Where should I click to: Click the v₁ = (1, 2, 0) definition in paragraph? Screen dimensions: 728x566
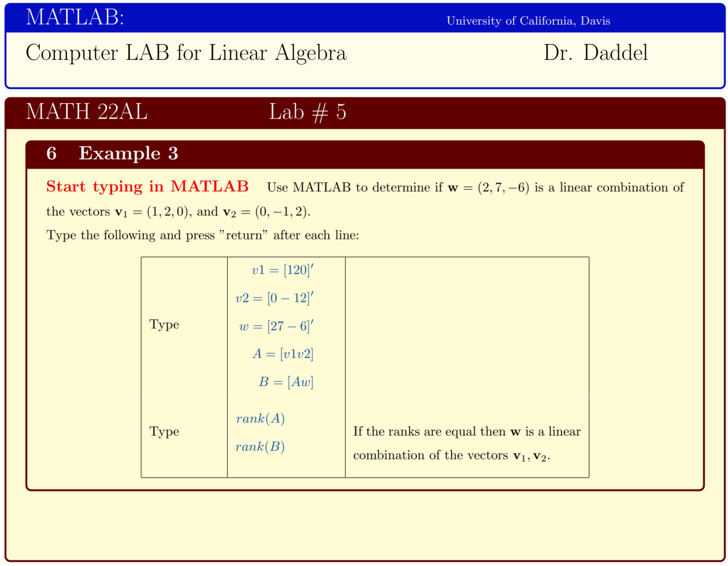[152, 211]
